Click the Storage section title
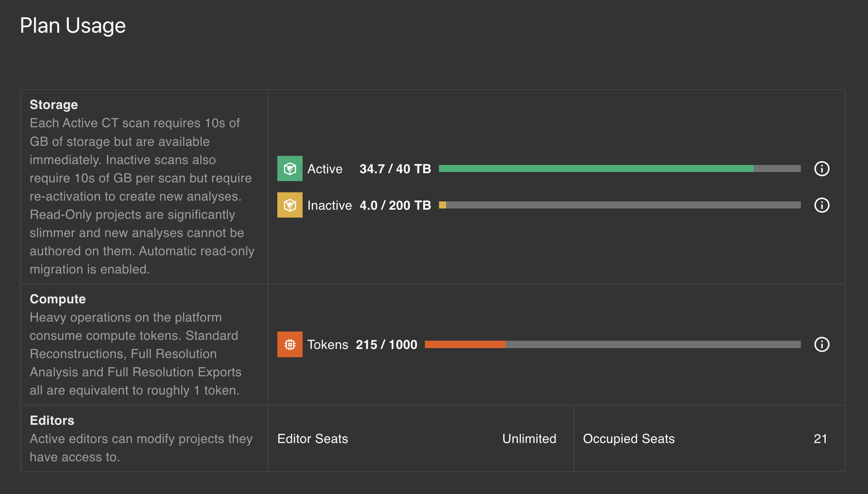The image size is (868, 494). (x=54, y=105)
